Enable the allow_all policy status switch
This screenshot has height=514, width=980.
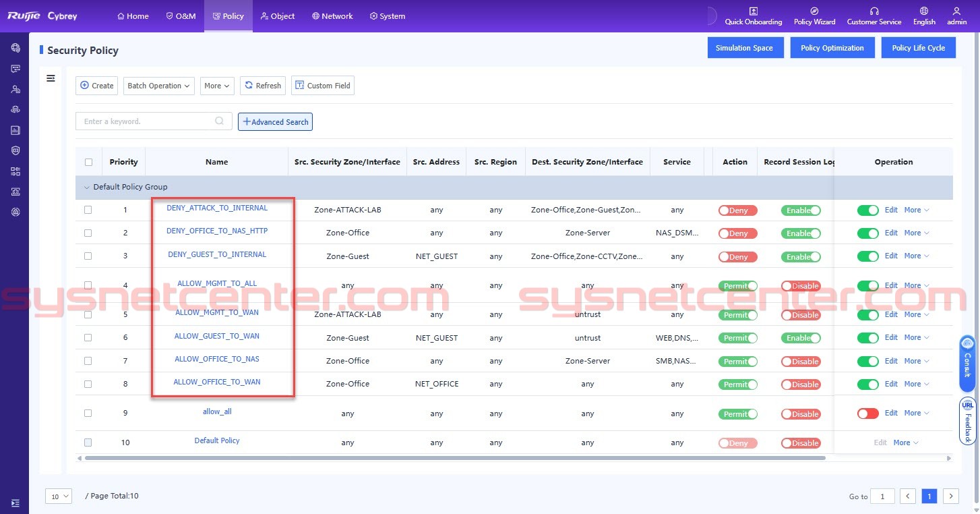pyautogui.click(x=868, y=413)
